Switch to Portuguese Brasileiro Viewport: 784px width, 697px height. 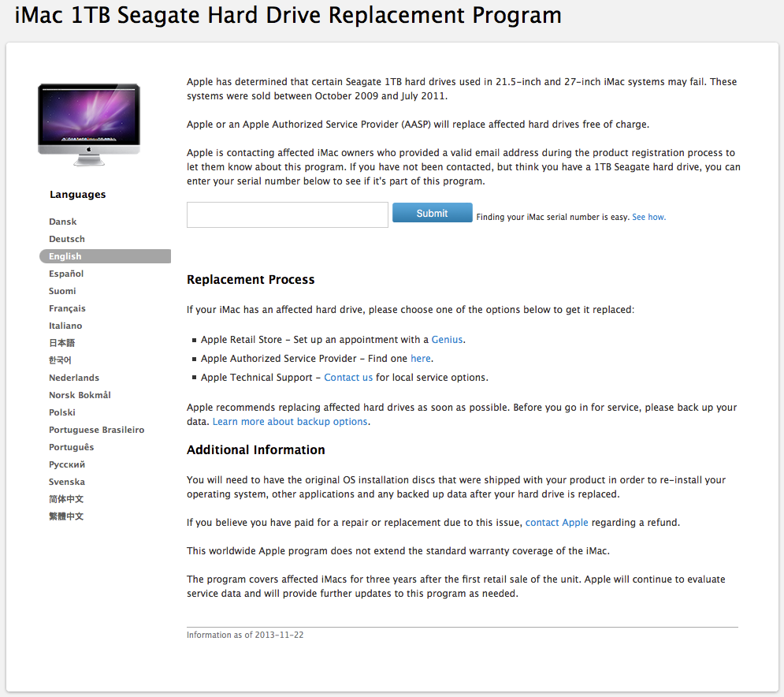[96, 430]
